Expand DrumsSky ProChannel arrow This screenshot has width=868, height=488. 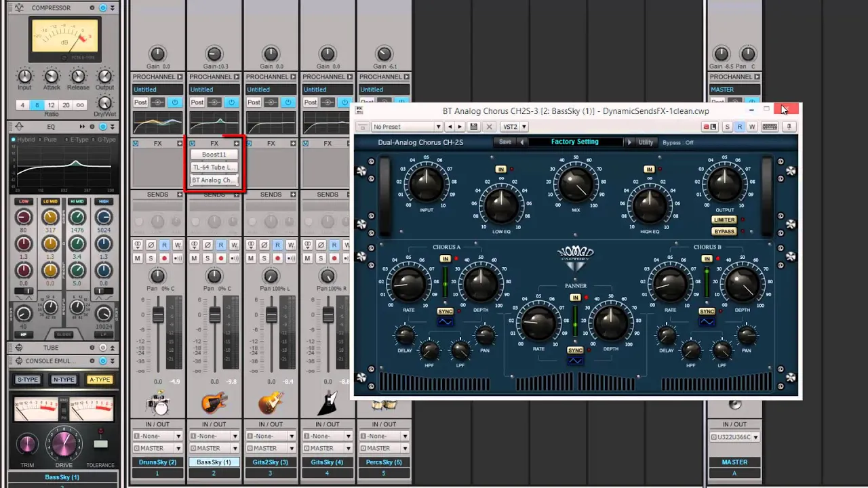(x=180, y=77)
